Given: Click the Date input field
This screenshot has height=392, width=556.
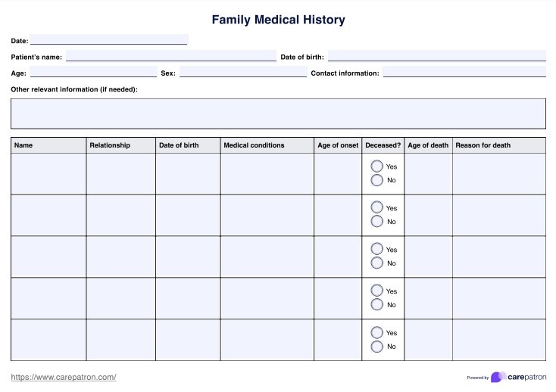Looking at the screenshot, I should click(108, 40).
